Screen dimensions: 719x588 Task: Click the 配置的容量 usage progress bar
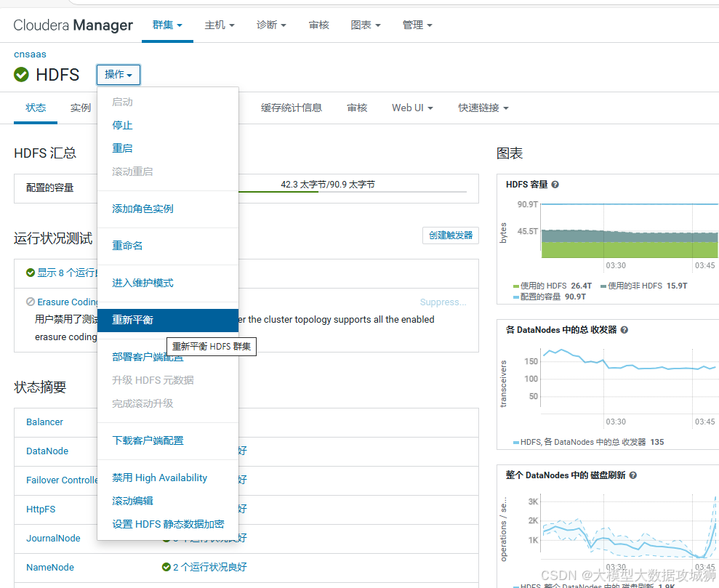pyautogui.click(x=352, y=192)
